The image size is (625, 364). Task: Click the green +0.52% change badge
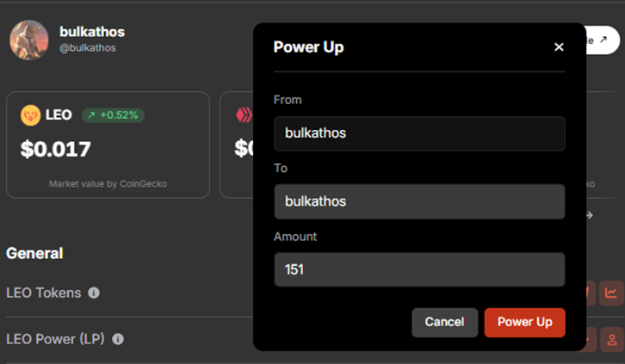[x=113, y=115]
